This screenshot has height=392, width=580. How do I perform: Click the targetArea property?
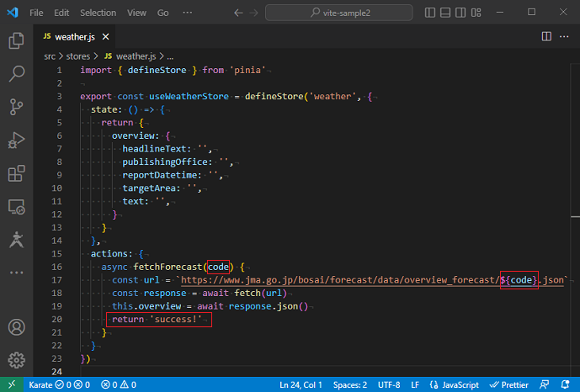[149, 188]
